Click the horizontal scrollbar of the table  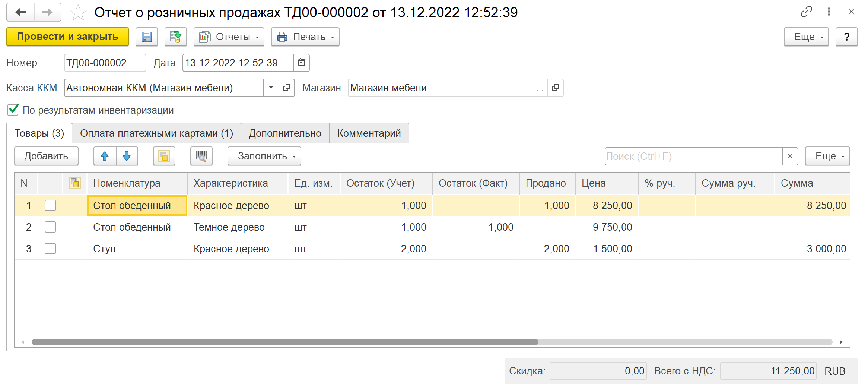pos(285,342)
